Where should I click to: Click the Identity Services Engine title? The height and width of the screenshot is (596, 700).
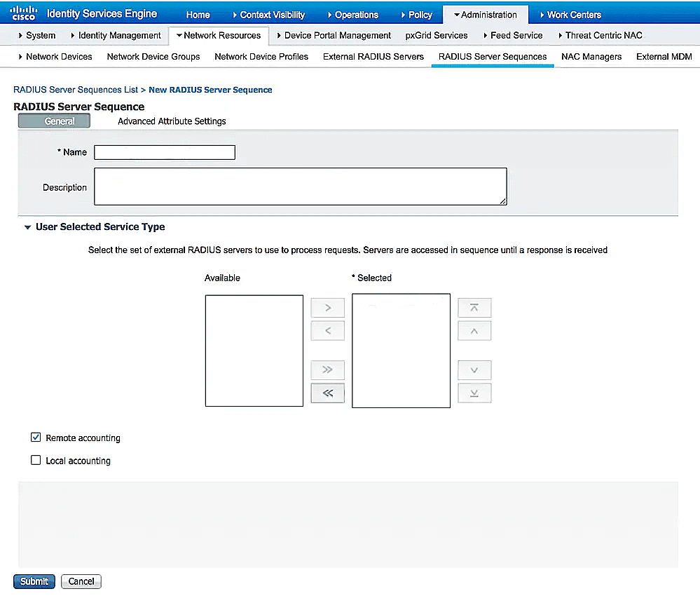coord(102,14)
